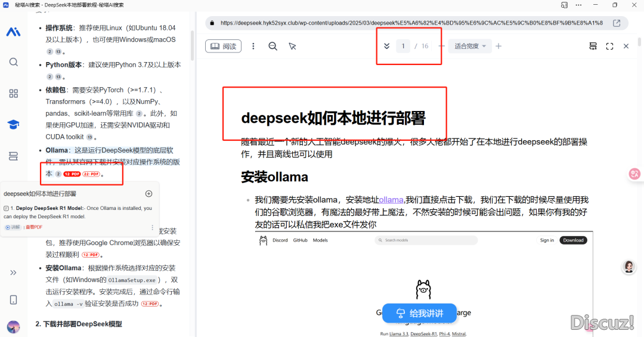Close the PDF viewer panel
Viewport: 644px width, 337px height.
tap(626, 46)
